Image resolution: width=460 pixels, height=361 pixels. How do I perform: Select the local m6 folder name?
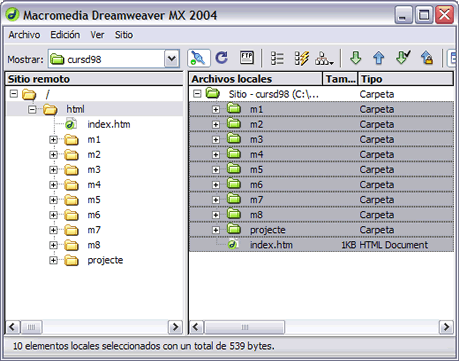click(256, 185)
